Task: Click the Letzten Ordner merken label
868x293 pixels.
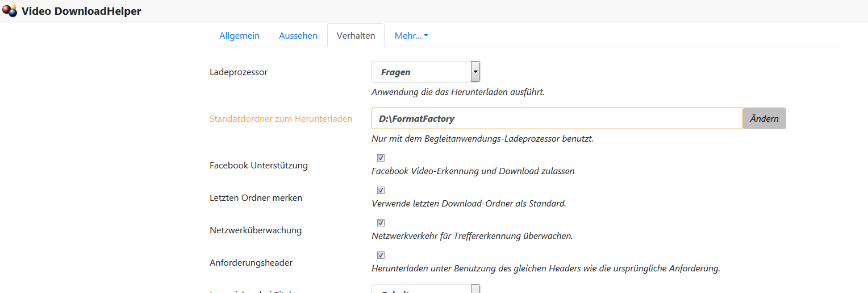Action: (256, 198)
